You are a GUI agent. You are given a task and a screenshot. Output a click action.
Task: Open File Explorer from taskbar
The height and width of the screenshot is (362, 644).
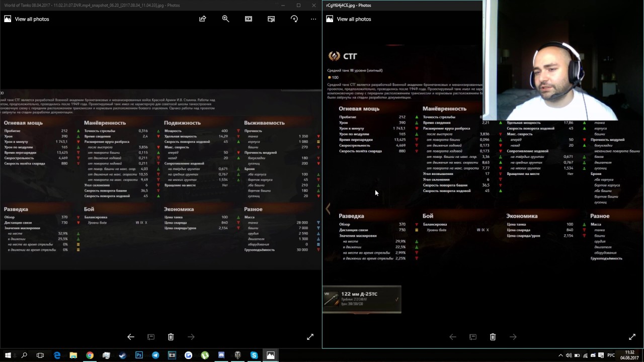point(73,355)
